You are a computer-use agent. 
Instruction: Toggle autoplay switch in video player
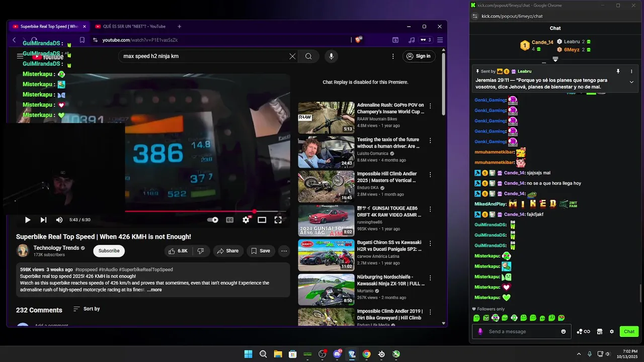(213, 220)
